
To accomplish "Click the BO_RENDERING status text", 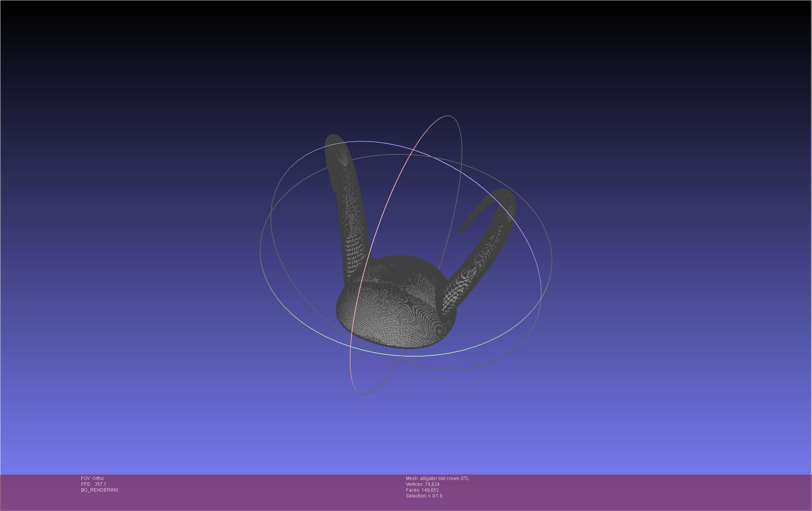I will pyautogui.click(x=100, y=490).
